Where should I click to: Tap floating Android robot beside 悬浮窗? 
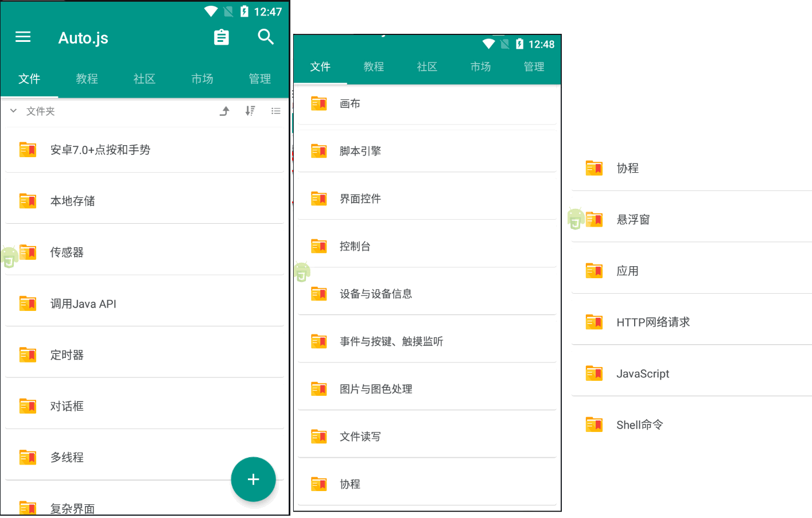pyautogui.click(x=576, y=218)
